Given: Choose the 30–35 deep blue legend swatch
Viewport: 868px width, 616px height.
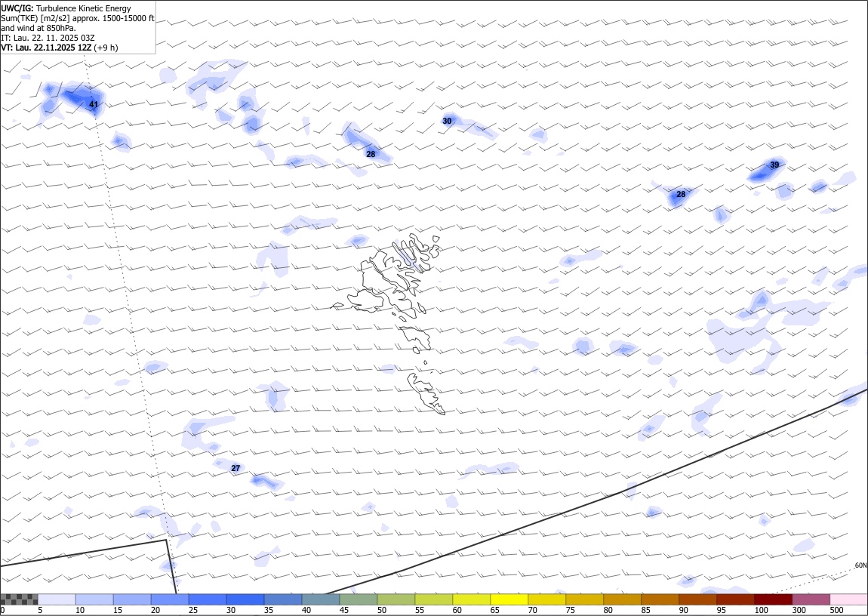Looking at the screenshot, I should point(245,599).
